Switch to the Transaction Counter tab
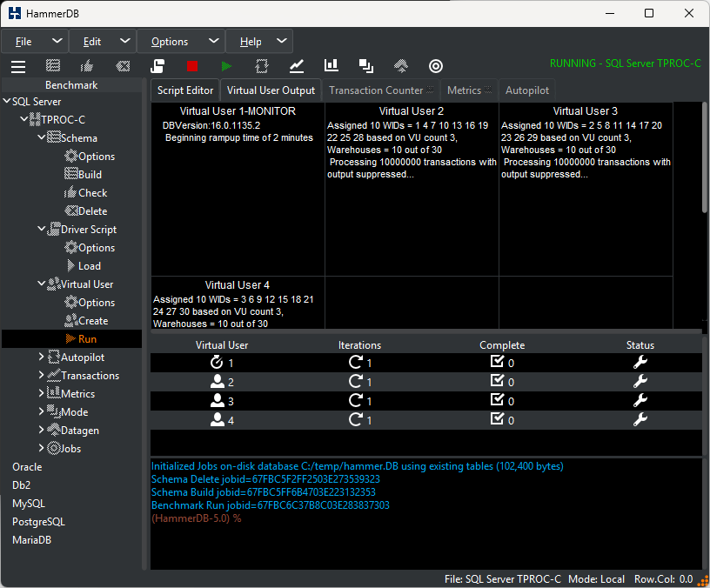The width and height of the screenshot is (710, 588). pyautogui.click(x=381, y=90)
